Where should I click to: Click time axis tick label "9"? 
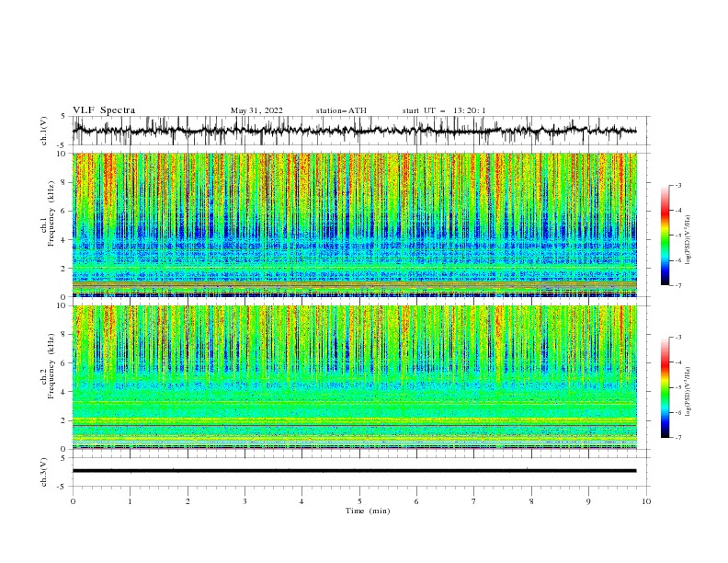(588, 501)
